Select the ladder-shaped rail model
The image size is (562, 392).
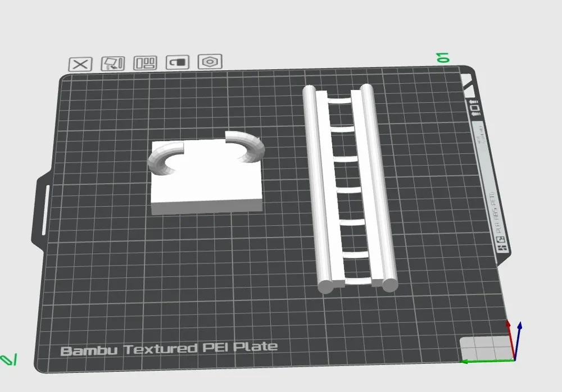point(350,185)
